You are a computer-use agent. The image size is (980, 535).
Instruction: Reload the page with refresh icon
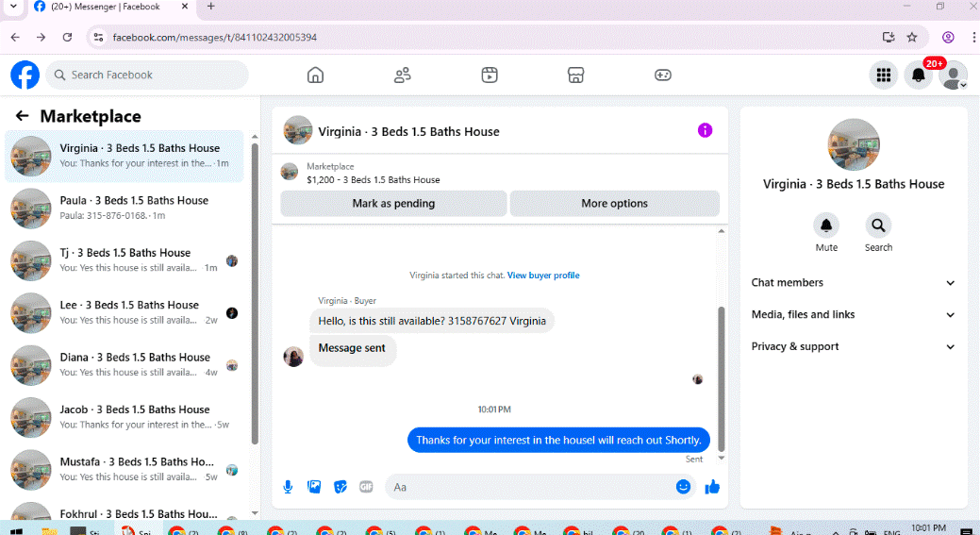click(x=68, y=38)
